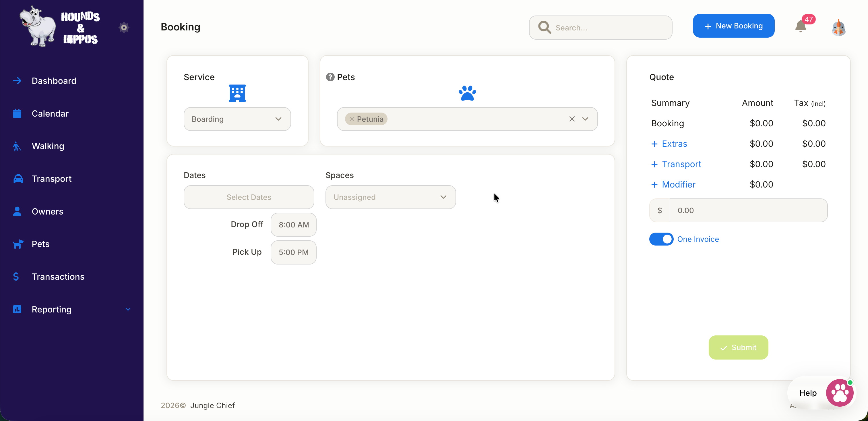
Task: Click the Drop Off time field
Action: click(293, 225)
